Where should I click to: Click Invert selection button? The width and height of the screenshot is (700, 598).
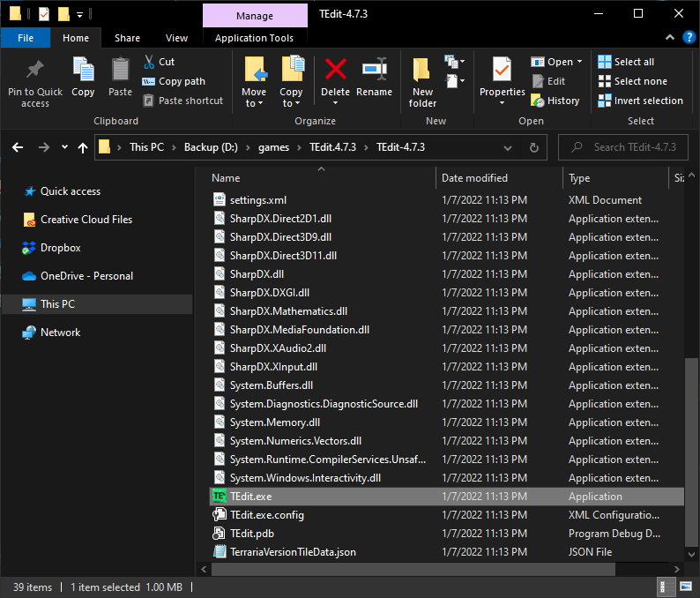tap(640, 101)
